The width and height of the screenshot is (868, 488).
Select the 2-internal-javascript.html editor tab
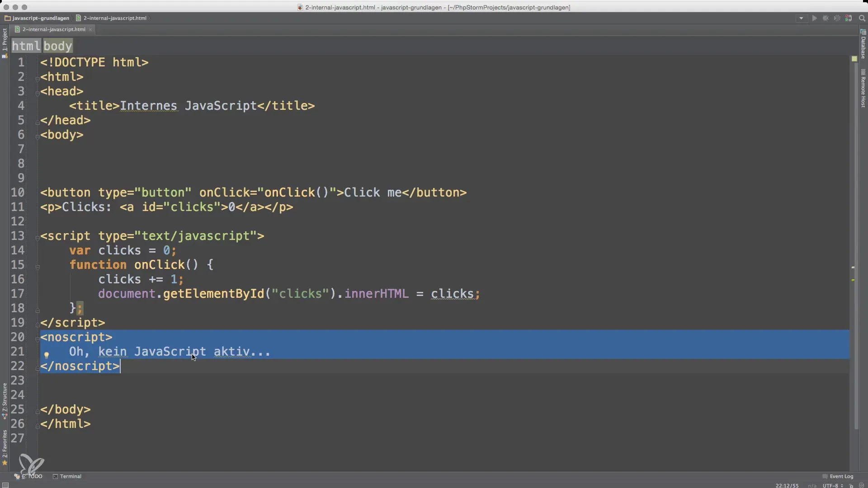point(53,29)
